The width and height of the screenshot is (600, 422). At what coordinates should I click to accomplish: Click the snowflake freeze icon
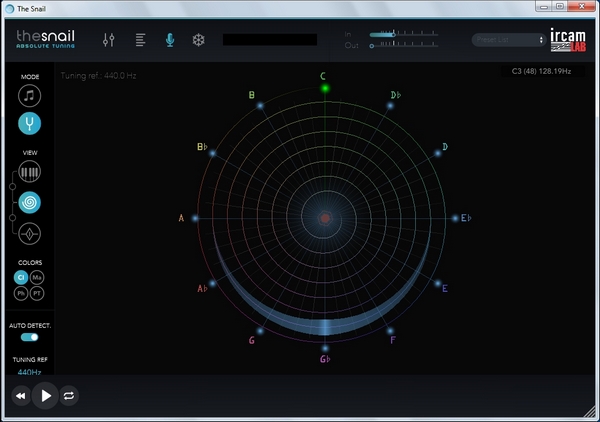199,40
